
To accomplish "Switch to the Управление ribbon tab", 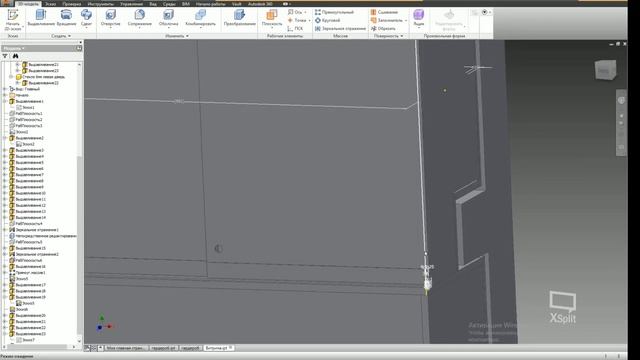I will click(x=131, y=4).
